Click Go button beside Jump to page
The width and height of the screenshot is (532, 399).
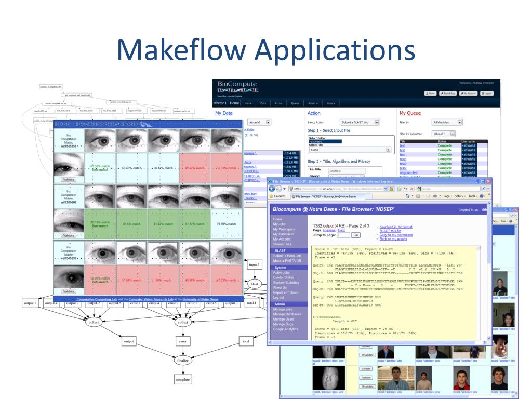click(x=355, y=235)
